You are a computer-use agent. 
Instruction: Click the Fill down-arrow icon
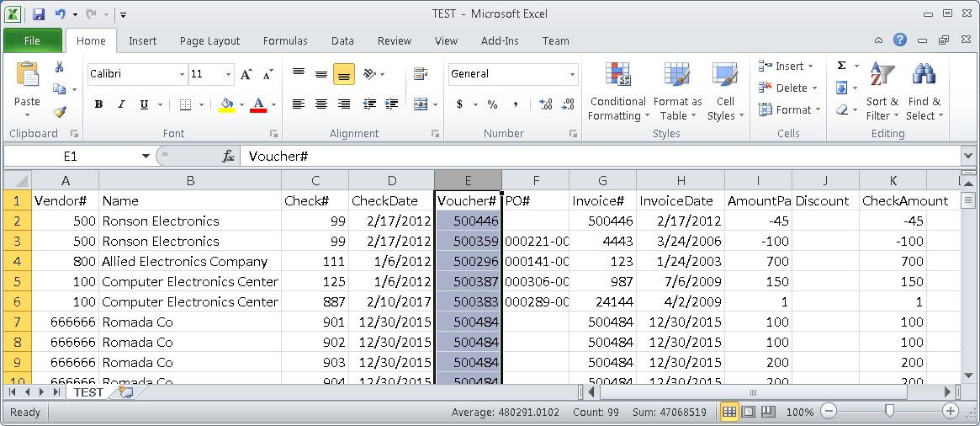tap(841, 88)
